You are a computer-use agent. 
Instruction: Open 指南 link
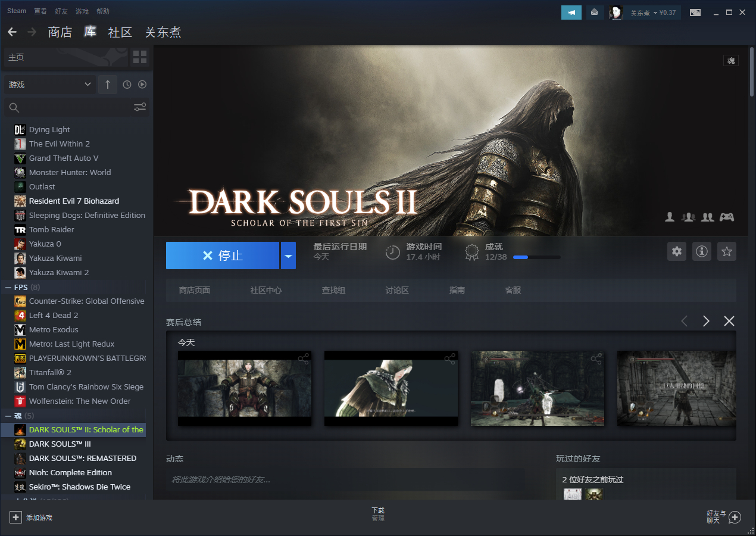pyautogui.click(x=457, y=290)
